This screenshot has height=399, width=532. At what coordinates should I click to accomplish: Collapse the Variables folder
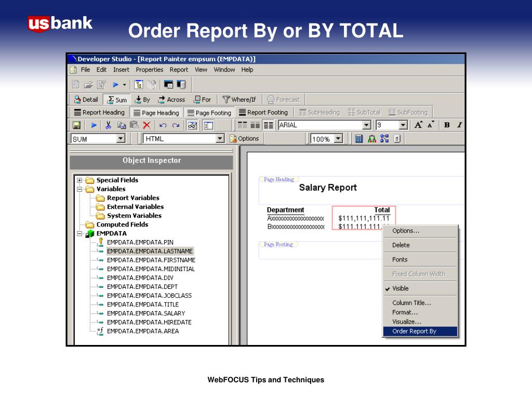(x=79, y=189)
